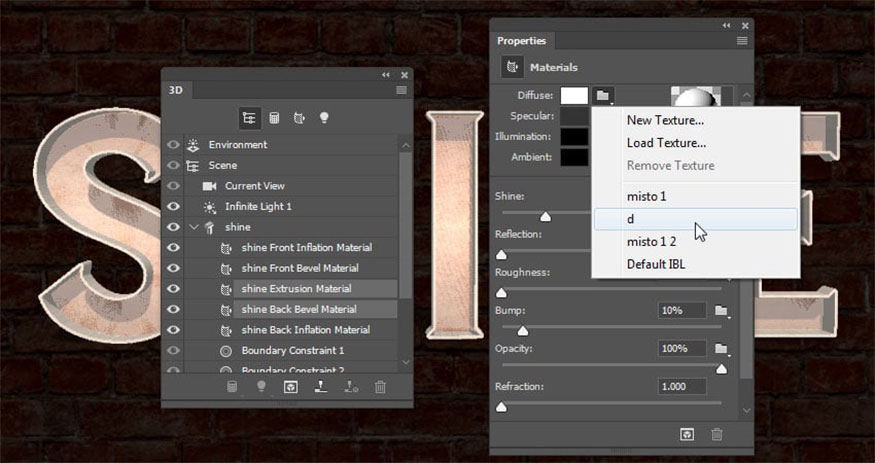This screenshot has height=463, width=875.
Task: Click the Diffuse white color swatch
Action: (x=573, y=96)
